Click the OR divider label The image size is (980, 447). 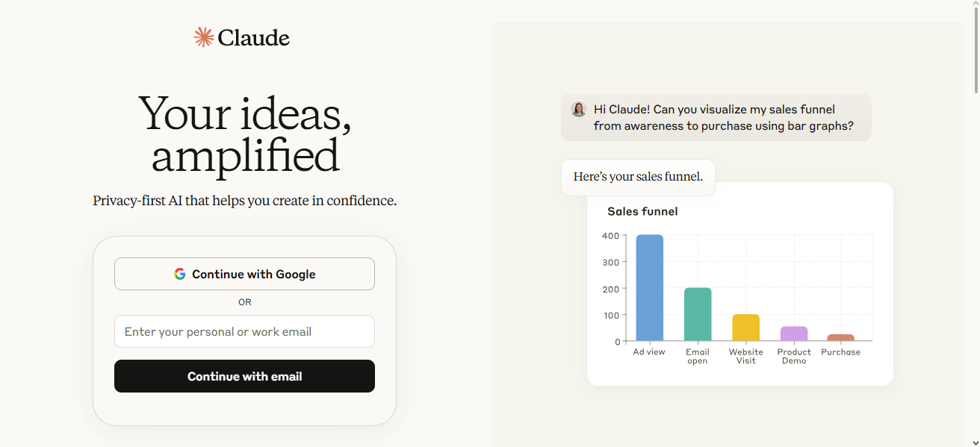pyautogui.click(x=245, y=302)
